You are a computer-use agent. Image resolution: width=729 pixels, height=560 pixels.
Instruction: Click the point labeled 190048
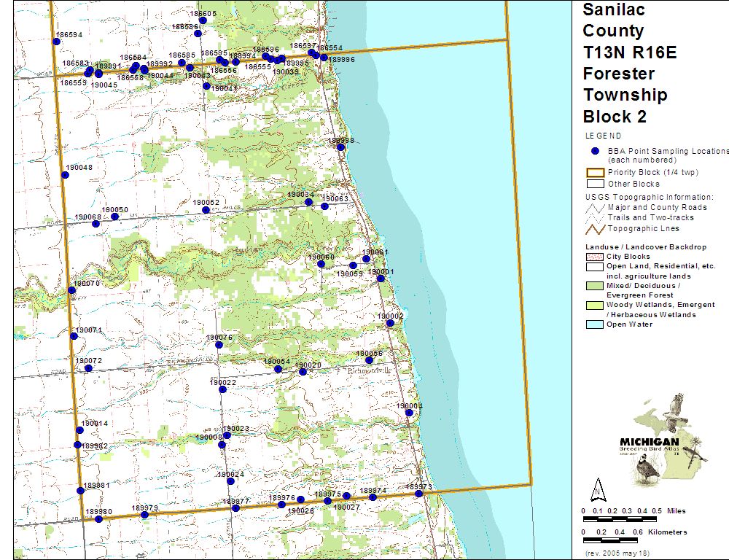64,175
